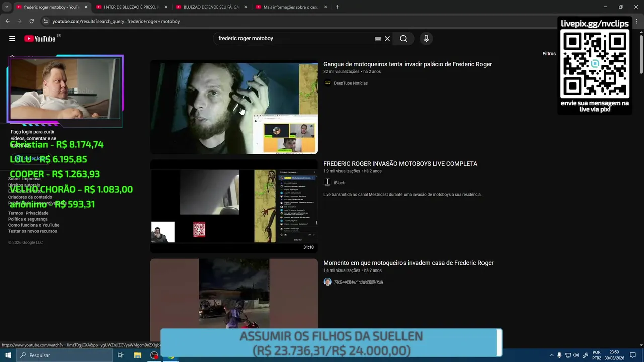Open the Windows Start menu
Viewport: 644px width, 362px height.
coord(8,355)
